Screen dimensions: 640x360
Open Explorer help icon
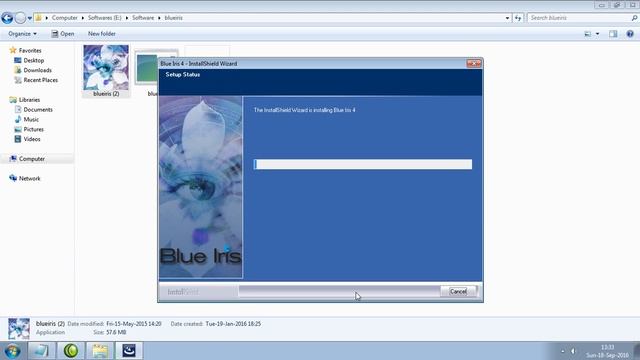click(630, 34)
